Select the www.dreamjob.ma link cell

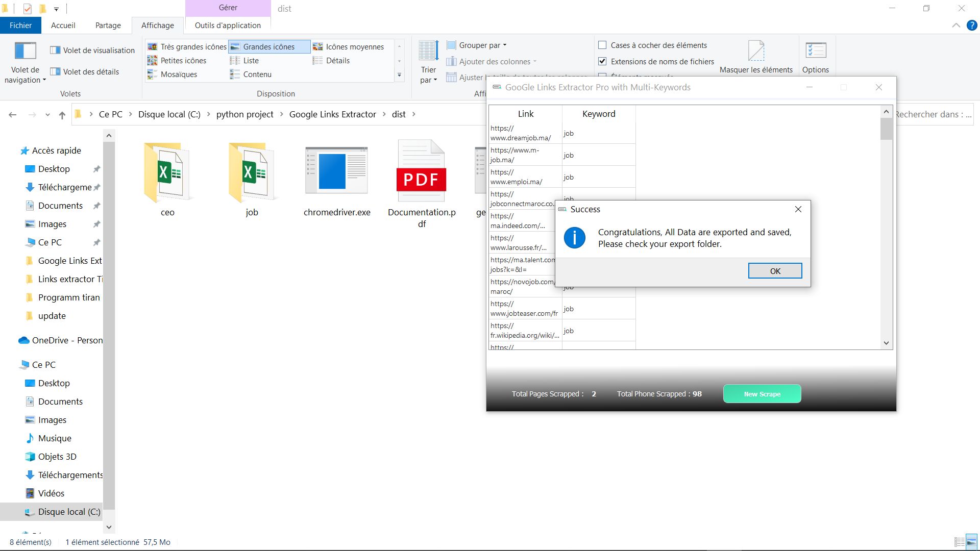(x=526, y=133)
